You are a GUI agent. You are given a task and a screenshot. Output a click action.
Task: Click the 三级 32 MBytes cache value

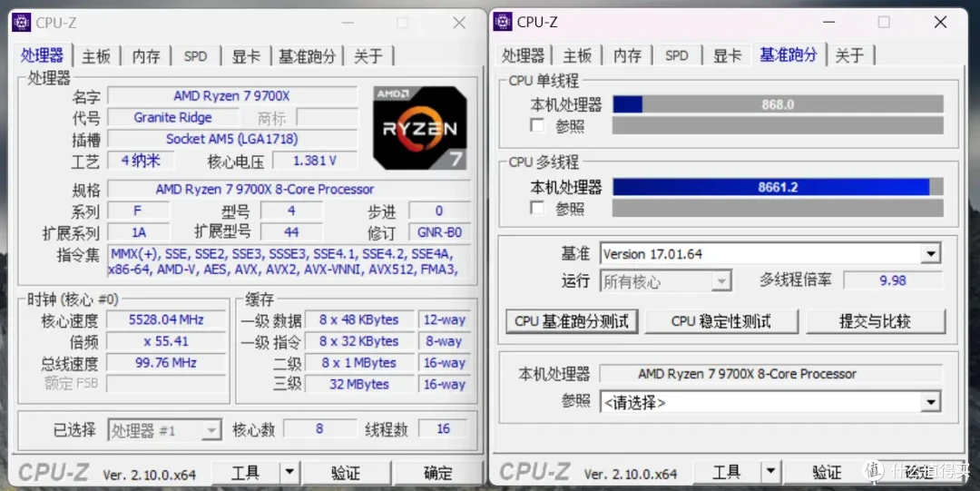click(x=358, y=384)
